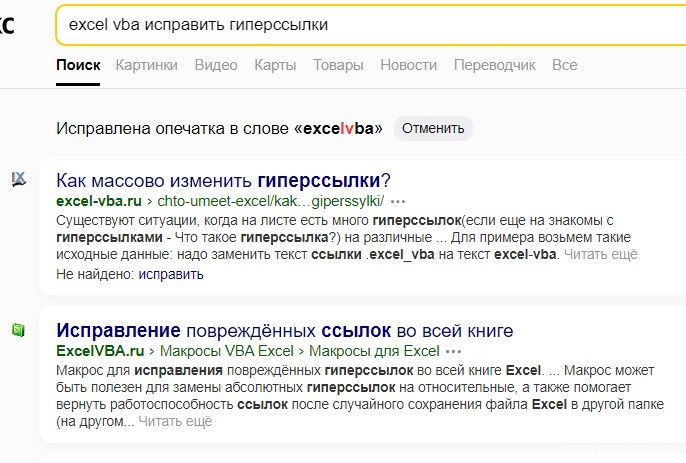Open the three-dots menu for excel-vba.ru result

(x=398, y=202)
